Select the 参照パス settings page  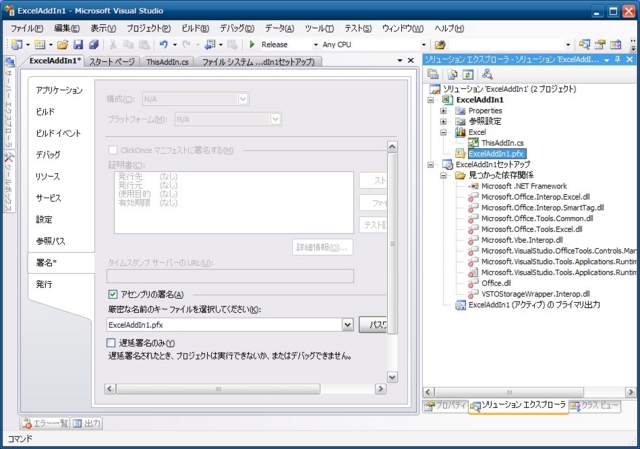pyautogui.click(x=50, y=241)
